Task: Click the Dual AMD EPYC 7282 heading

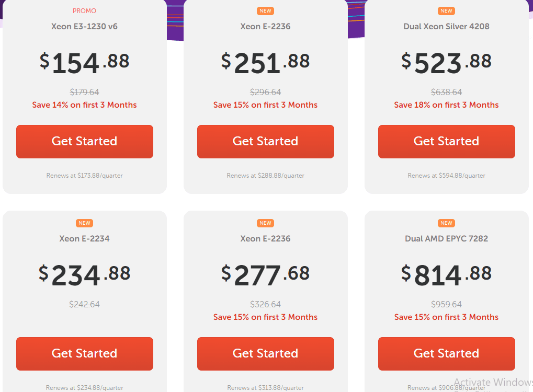Action: (446, 238)
